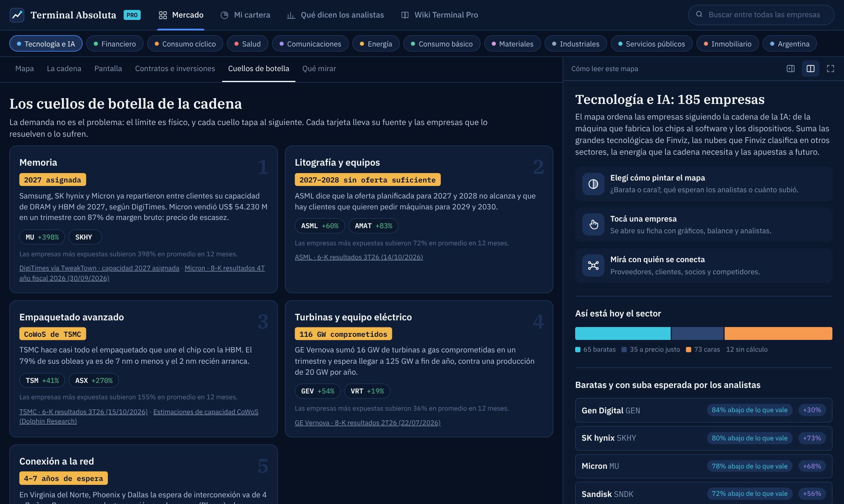844x504 pixels.
Task: Click the Terminal Absoluta logo icon
Action: [x=17, y=15]
